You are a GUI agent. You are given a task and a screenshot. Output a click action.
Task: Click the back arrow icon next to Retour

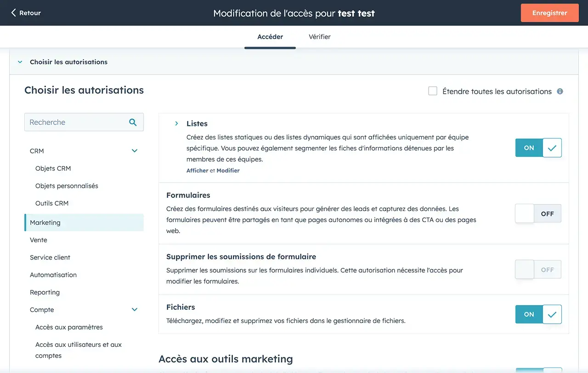[x=13, y=13]
